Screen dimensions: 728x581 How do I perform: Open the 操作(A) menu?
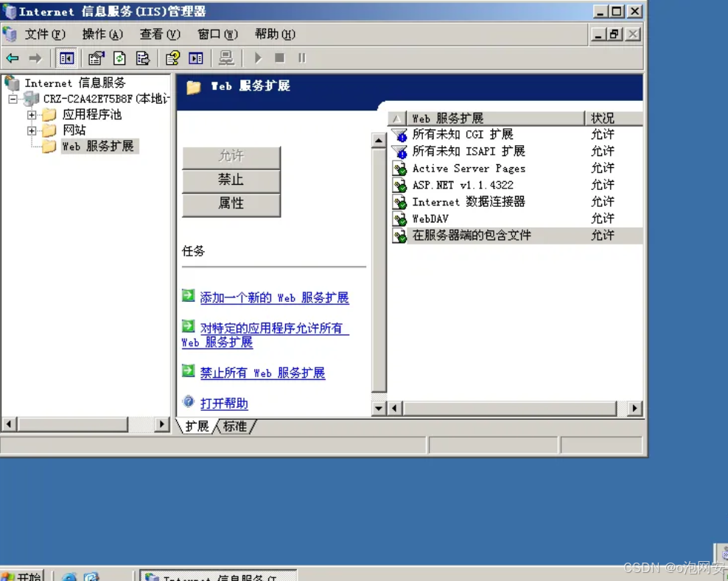(102, 35)
